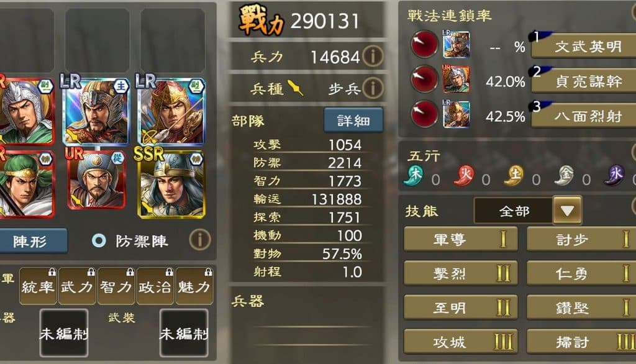Expand the 全部 skill filter dropdown arrow
Viewport: 636px width, 364px height.
pyautogui.click(x=567, y=210)
